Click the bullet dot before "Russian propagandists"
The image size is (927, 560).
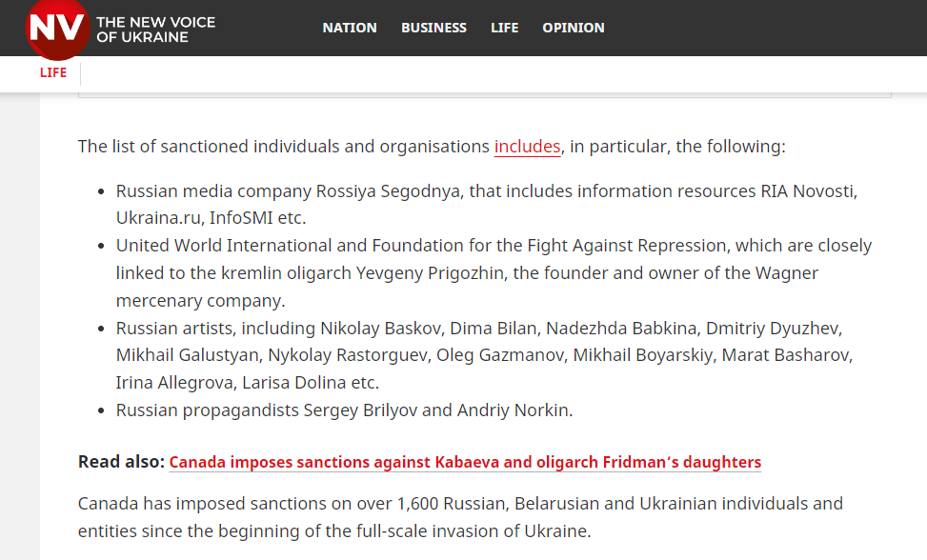click(x=102, y=411)
